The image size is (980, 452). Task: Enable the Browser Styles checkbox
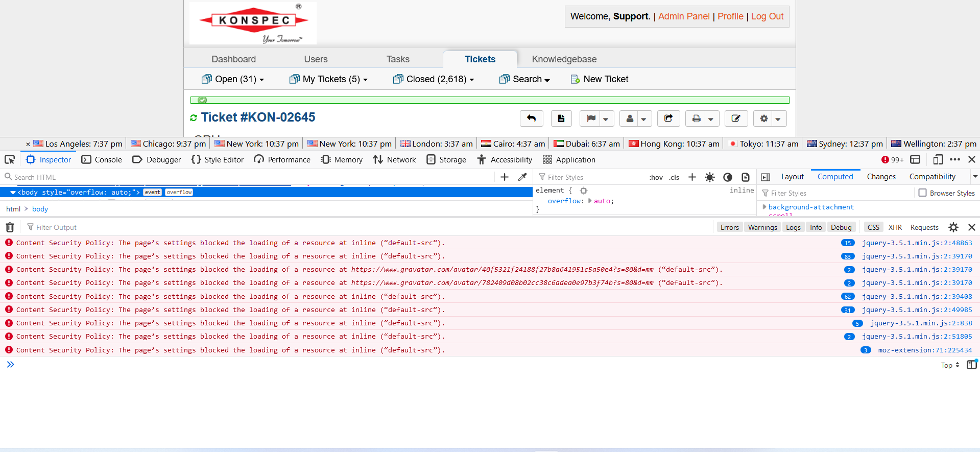pyautogui.click(x=922, y=193)
